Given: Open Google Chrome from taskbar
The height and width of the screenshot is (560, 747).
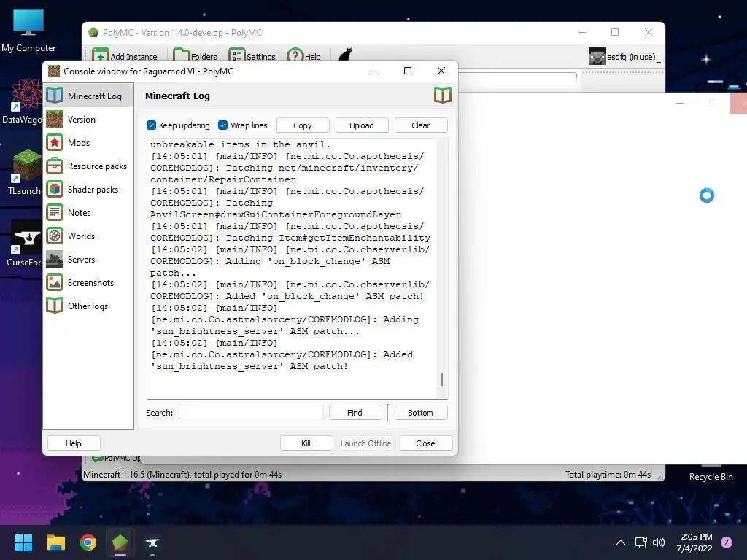Looking at the screenshot, I should click(x=88, y=542).
